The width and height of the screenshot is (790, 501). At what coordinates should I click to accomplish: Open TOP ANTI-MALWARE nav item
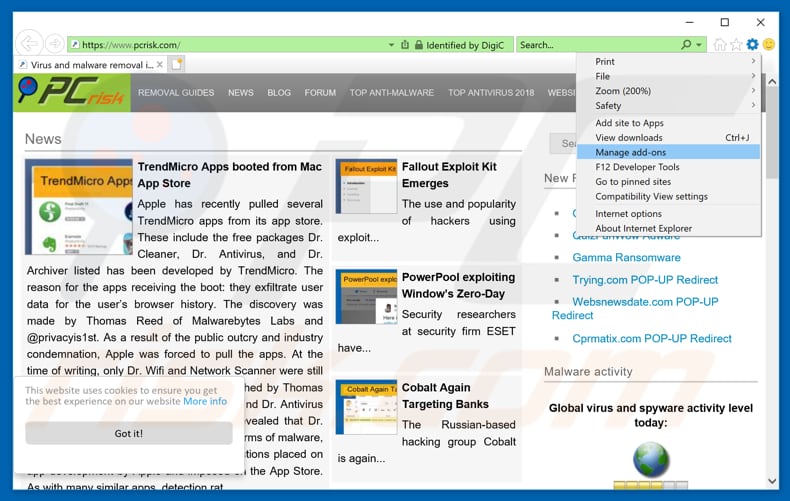click(391, 93)
